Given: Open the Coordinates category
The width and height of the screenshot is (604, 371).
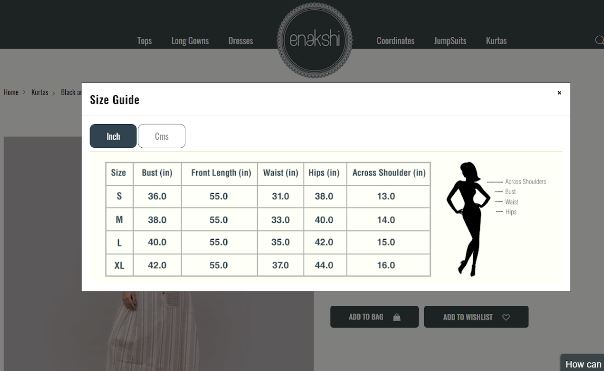Looking at the screenshot, I should [395, 40].
